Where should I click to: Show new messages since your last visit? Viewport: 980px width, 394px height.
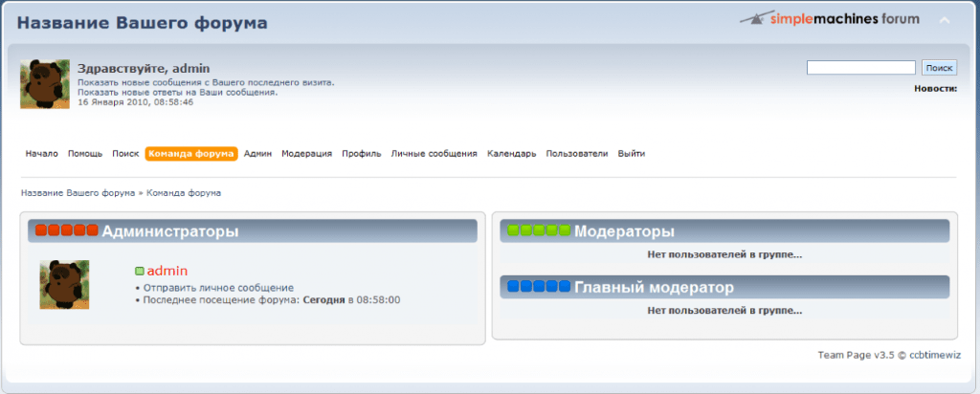click(206, 82)
